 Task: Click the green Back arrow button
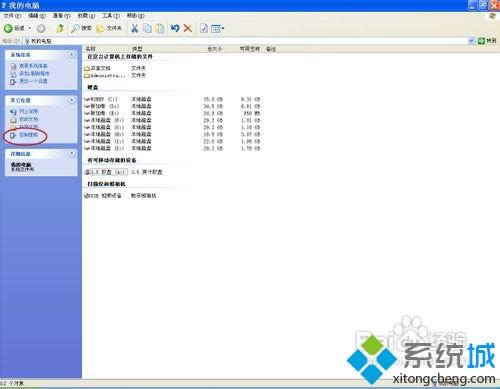click(8, 28)
